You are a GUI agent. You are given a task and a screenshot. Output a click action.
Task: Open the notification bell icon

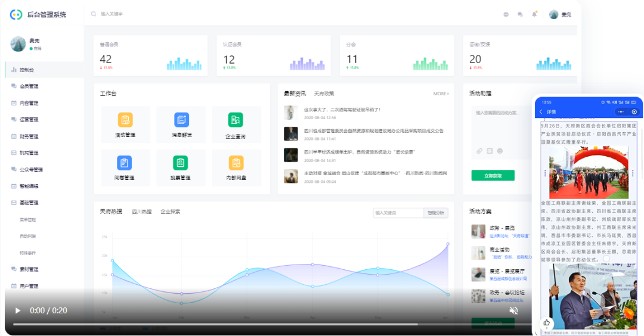(534, 14)
